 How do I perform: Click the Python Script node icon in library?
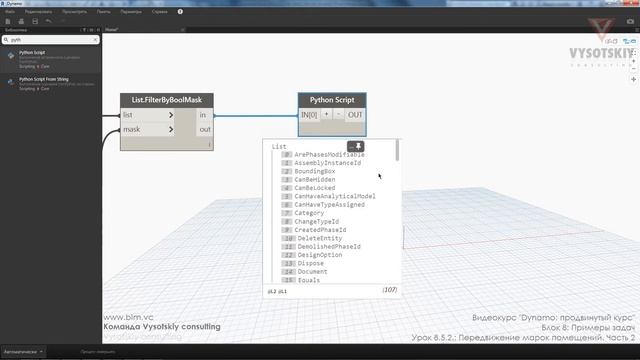click(11, 56)
